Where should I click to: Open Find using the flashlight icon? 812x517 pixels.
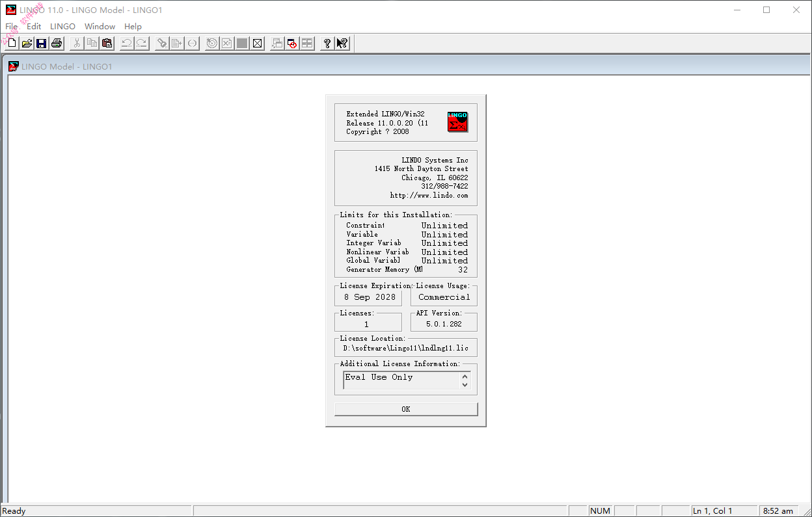click(162, 44)
